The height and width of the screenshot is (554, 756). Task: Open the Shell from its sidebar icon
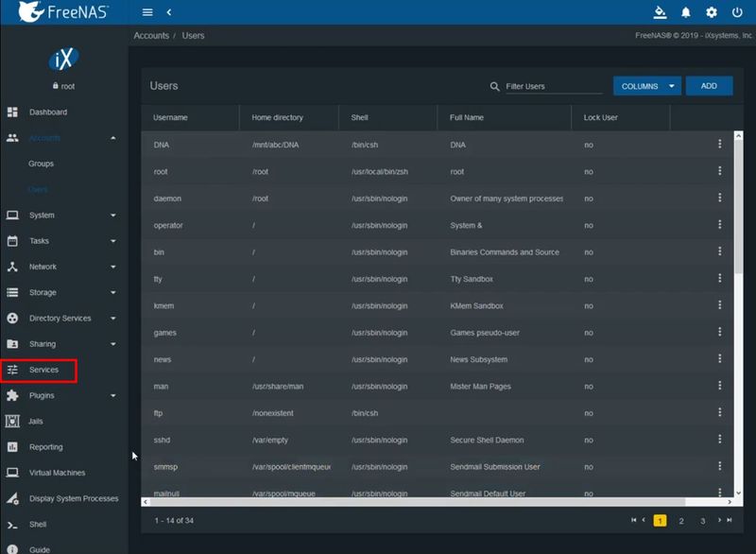tap(11, 524)
